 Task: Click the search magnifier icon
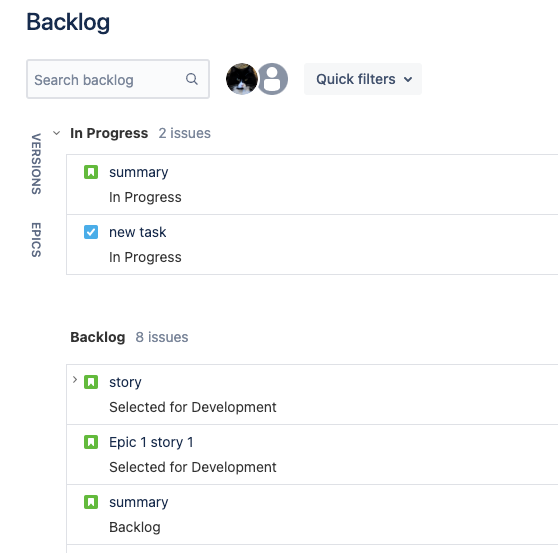191,79
